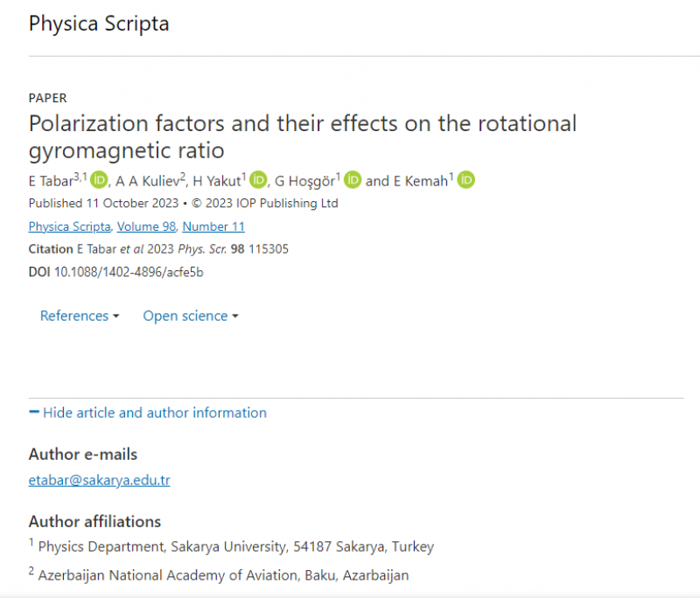Click the etabar@sakarya.edu.tr email link
The height and width of the screenshot is (598, 700).
point(99,480)
